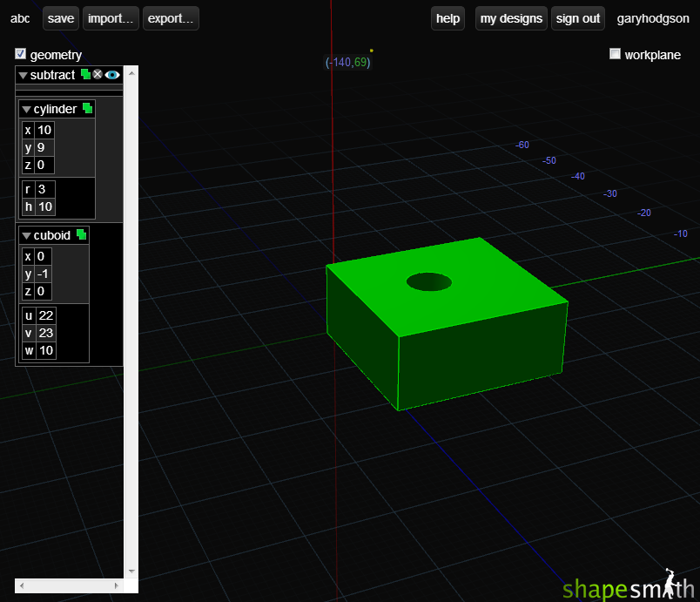Collapse the cuboid node triangle
The image size is (700, 602).
pos(26,236)
